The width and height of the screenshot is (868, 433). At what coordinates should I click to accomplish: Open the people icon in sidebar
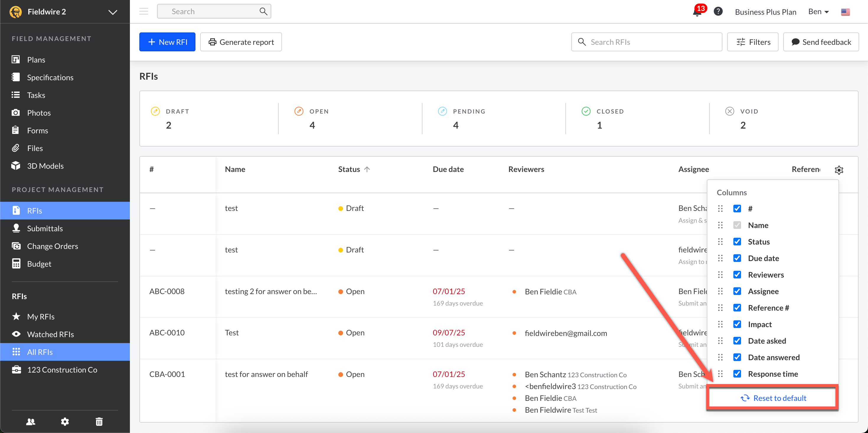(31, 421)
